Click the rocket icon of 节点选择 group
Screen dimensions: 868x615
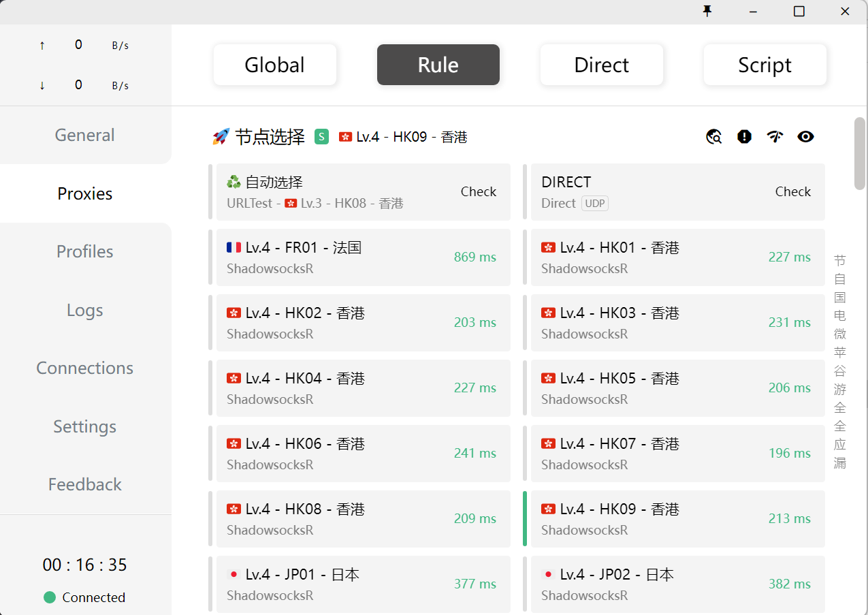click(x=221, y=137)
